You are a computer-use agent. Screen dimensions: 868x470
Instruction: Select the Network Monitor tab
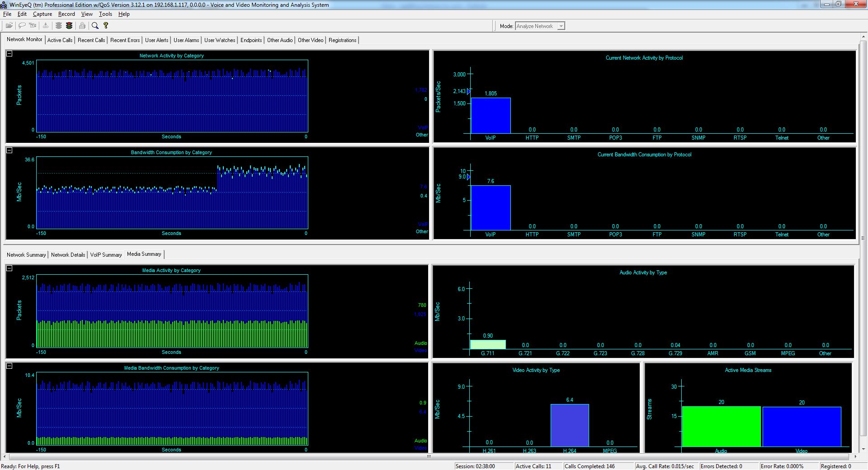(x=24, y=39)
